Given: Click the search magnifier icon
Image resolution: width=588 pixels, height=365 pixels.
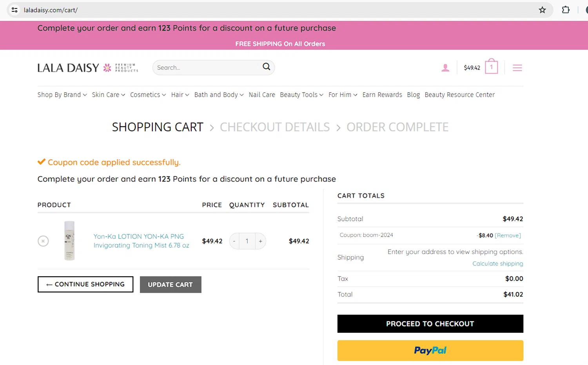Looking at the screenshot, I should [267, 67].
